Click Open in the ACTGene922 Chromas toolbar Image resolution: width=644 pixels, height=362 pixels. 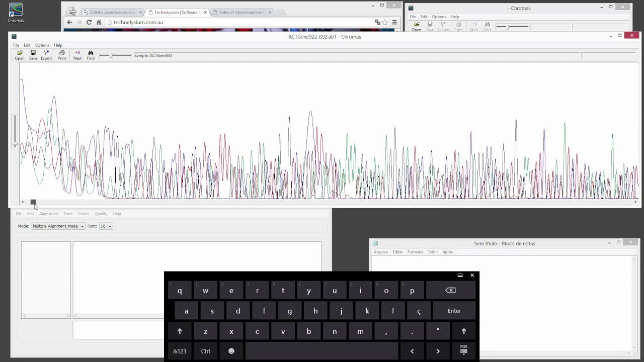click(x=20, y=55)
